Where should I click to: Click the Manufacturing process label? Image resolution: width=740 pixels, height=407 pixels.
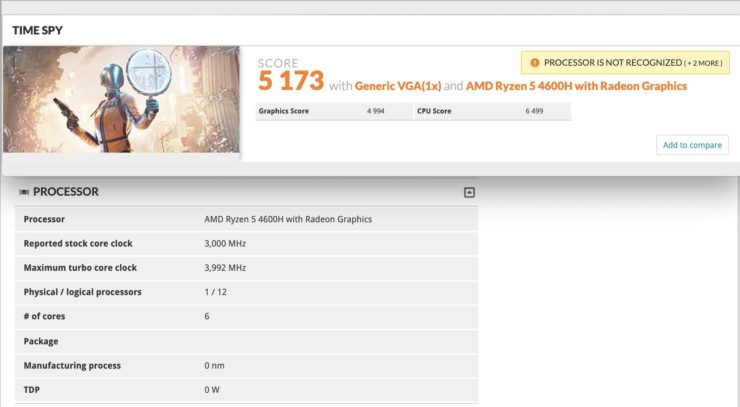[x=72, y=365]
